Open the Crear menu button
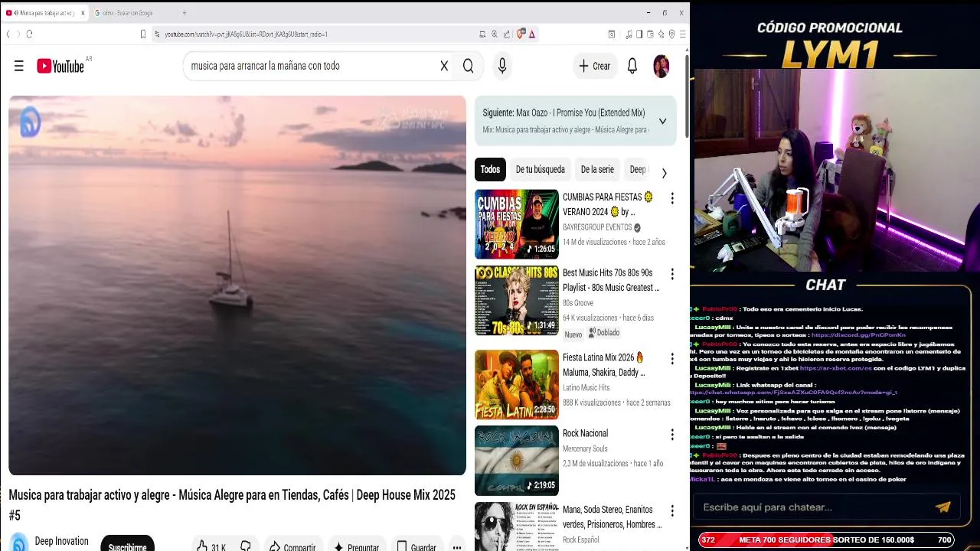 click(595, 67)
